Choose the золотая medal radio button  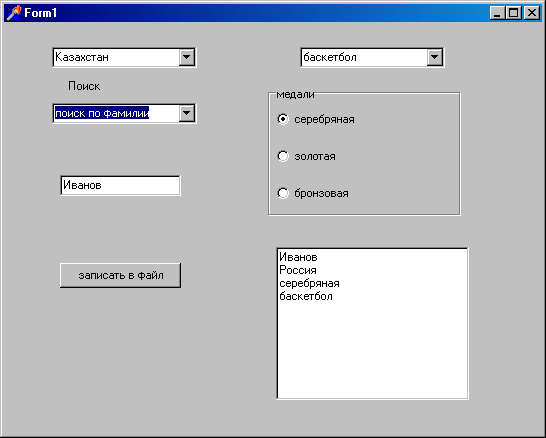[283, 156]
